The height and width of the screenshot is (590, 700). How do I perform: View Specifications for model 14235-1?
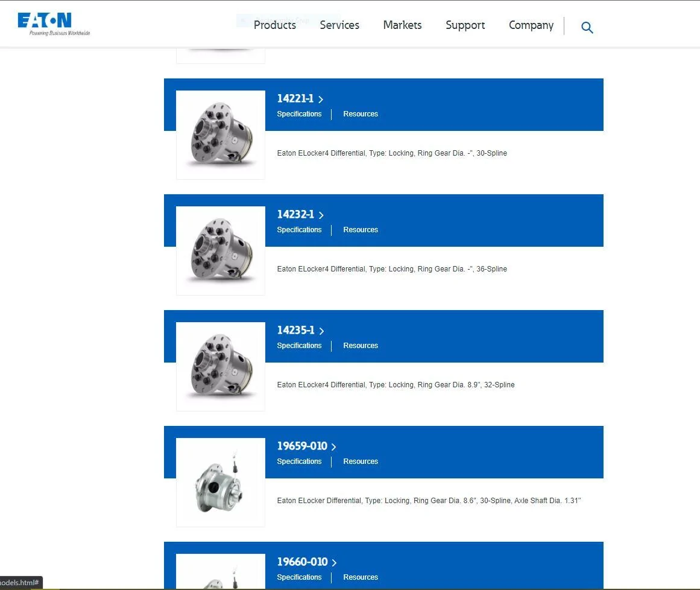(x=299, y=346)
